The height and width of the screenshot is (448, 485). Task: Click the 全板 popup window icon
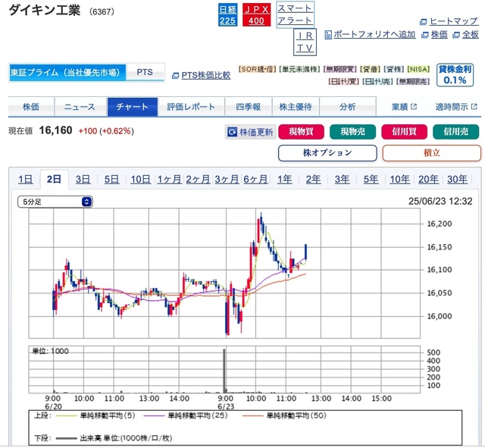click(456, 35)
